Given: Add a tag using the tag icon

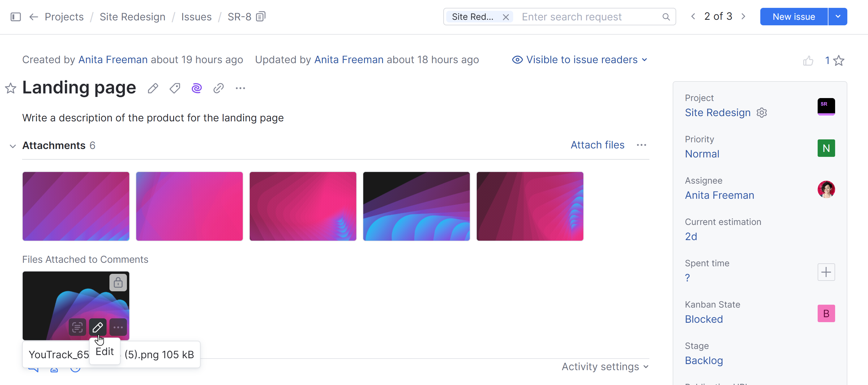Looking at the screenshot, I should tap(175, 88).
